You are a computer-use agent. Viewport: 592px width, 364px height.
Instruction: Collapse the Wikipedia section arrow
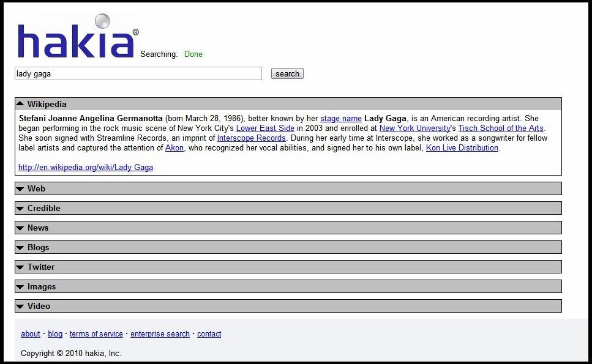click(x=20, y=104)
